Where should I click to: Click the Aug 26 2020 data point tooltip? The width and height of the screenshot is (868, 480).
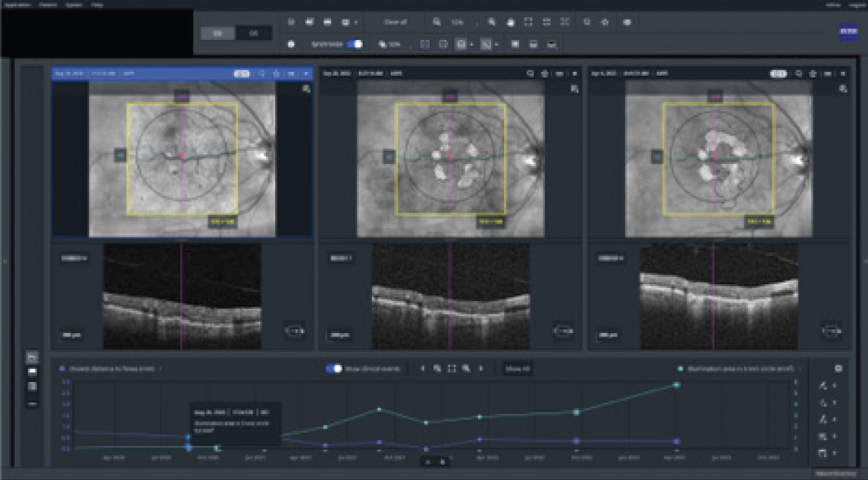coord(234,424)
